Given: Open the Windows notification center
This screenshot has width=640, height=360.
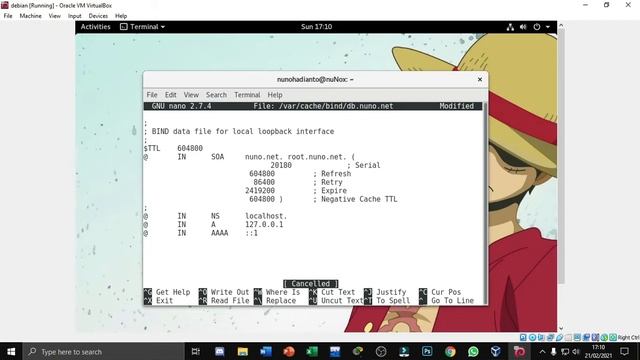Looking at the screenshot, I should (x=624, y=351).
